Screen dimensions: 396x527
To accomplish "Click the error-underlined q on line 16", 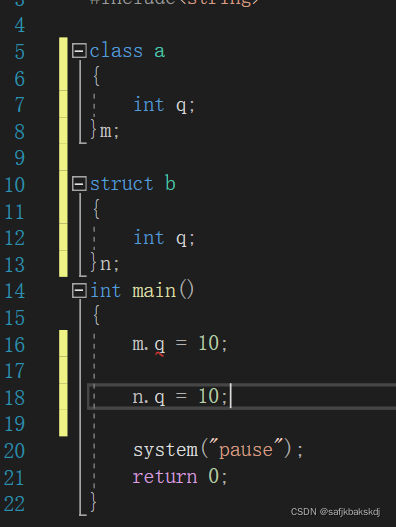I will 160,346.
